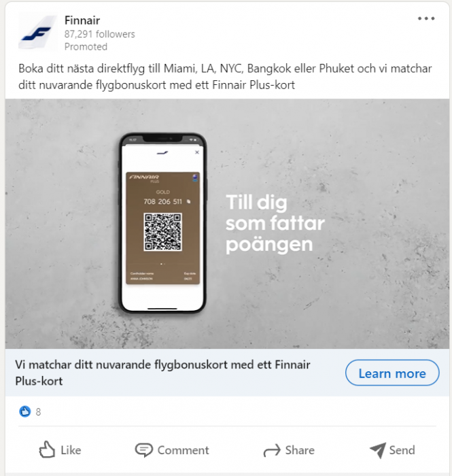Click the Share arrow icon

click(x=272, y=450)
